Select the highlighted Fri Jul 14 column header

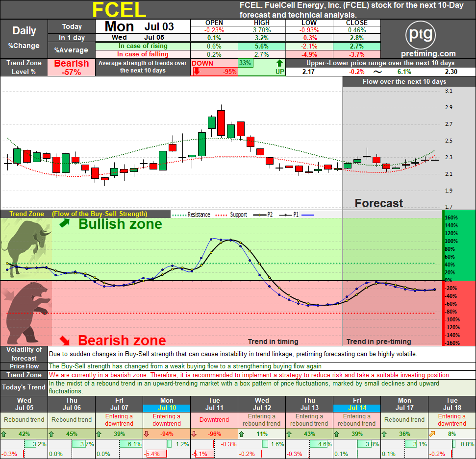(357, 404)
